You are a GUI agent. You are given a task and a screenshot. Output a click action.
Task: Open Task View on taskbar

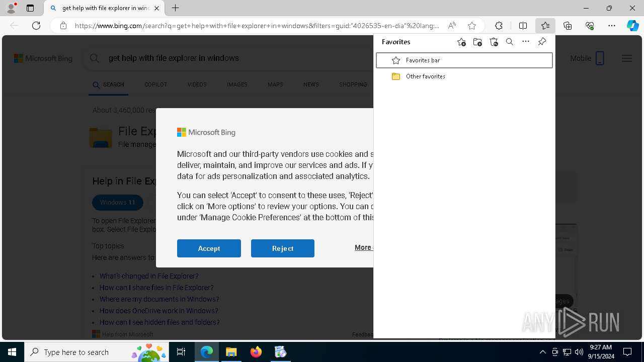182,352
